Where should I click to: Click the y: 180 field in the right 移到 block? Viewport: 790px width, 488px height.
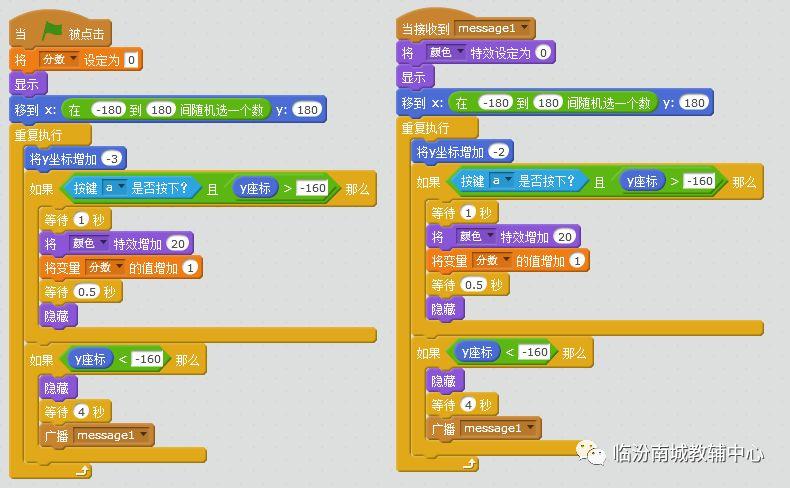(x=694, y=103)
